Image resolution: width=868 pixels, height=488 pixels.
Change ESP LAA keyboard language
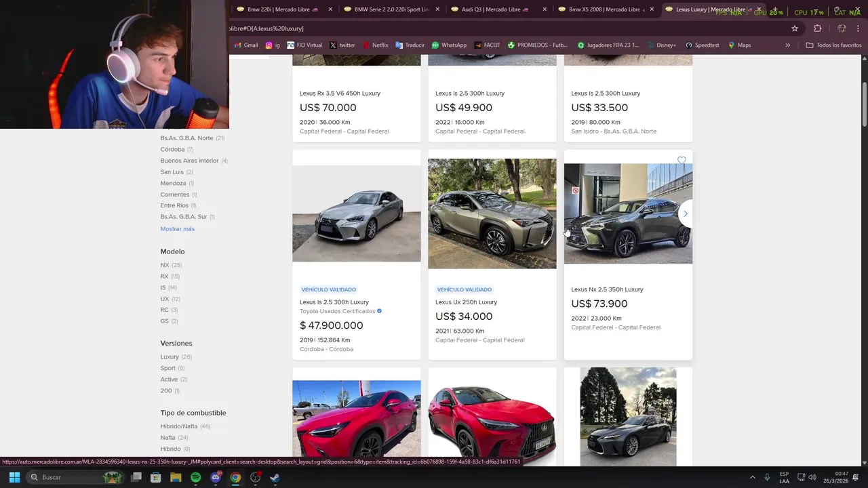(x=784, y=477)
